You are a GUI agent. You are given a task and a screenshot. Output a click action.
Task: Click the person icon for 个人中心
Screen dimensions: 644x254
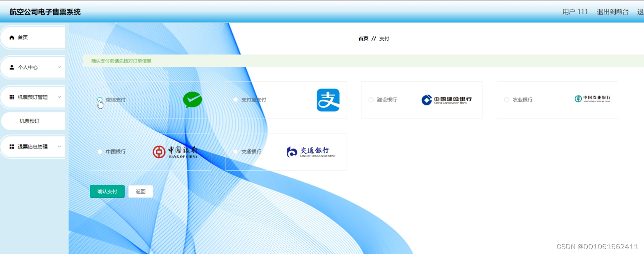[12, 67]
